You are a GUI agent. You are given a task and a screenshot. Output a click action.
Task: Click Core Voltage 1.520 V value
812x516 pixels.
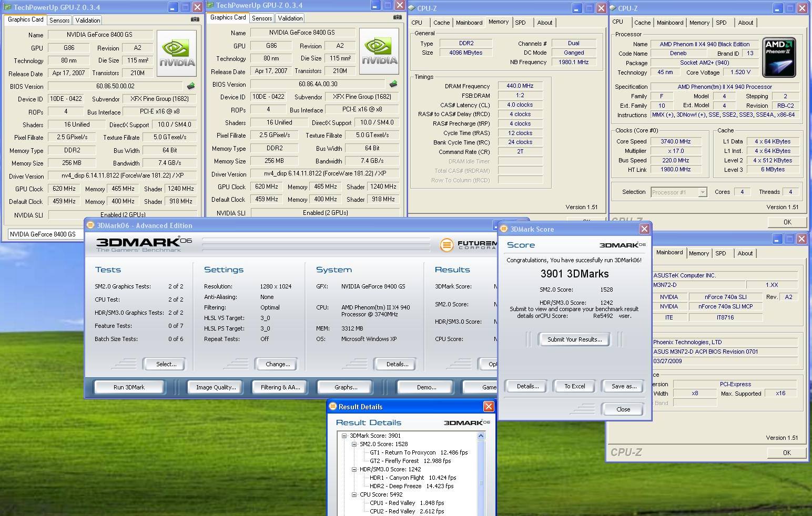740,72
